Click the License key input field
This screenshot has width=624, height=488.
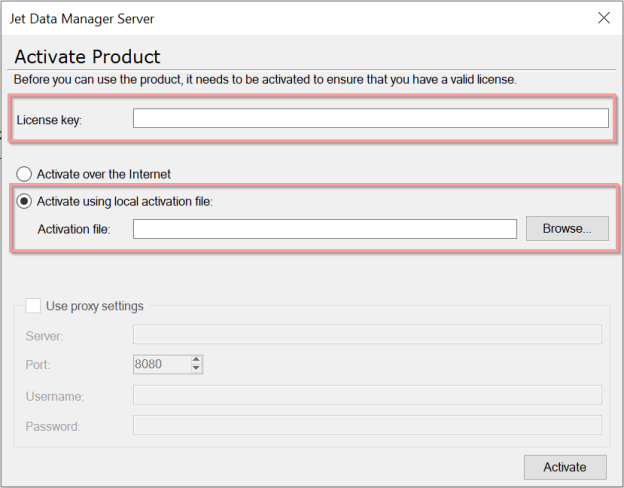pyautogui.click(x=370, y=118)
